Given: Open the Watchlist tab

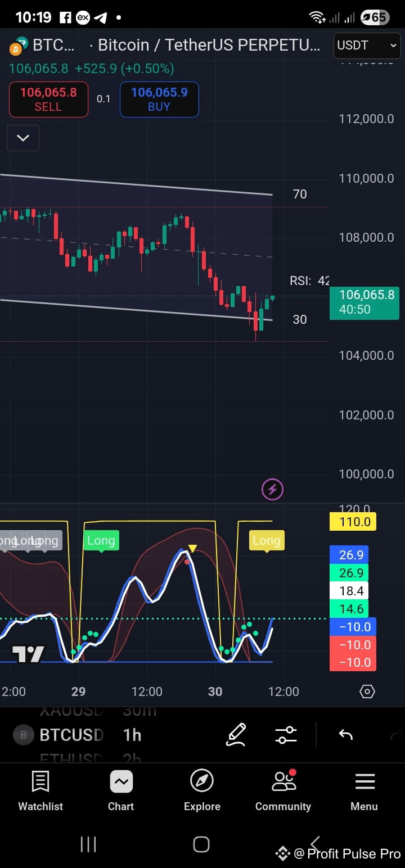Looking at the screenshot, I should click(40, 791).
